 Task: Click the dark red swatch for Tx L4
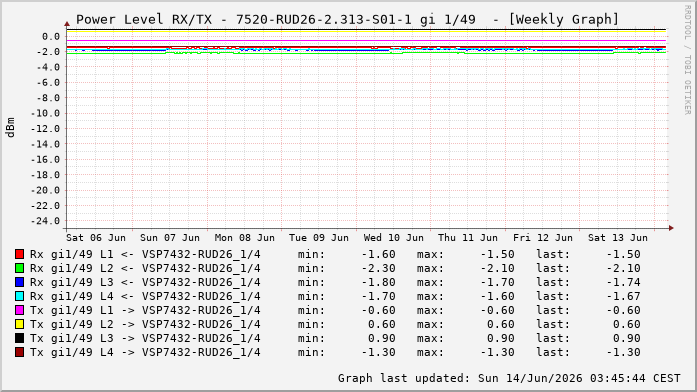tap(19, 352)
